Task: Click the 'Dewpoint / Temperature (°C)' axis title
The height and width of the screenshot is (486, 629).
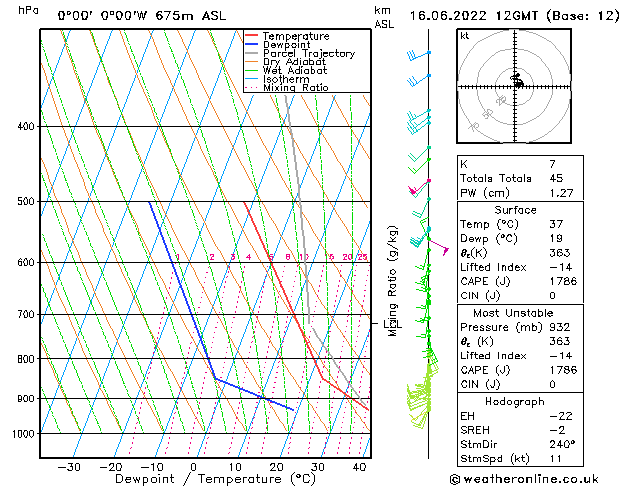Action: point(215,479)
